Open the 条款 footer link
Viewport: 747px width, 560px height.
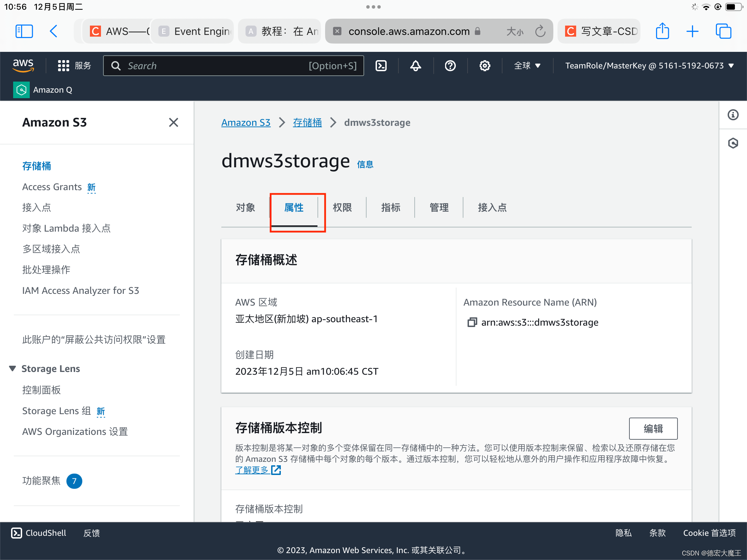click(657, 533)
